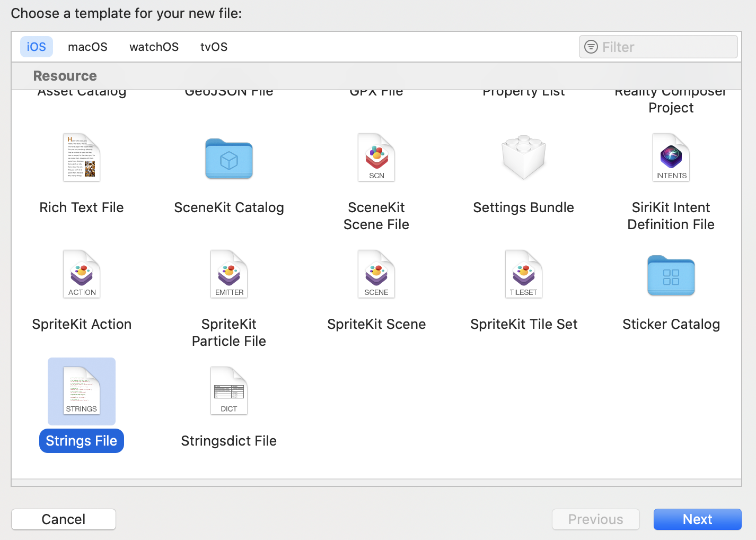Viewport: 756px width, 540px height.
Task: Click SiriKit Intent Definition File label
Action: tap(671, 216)
